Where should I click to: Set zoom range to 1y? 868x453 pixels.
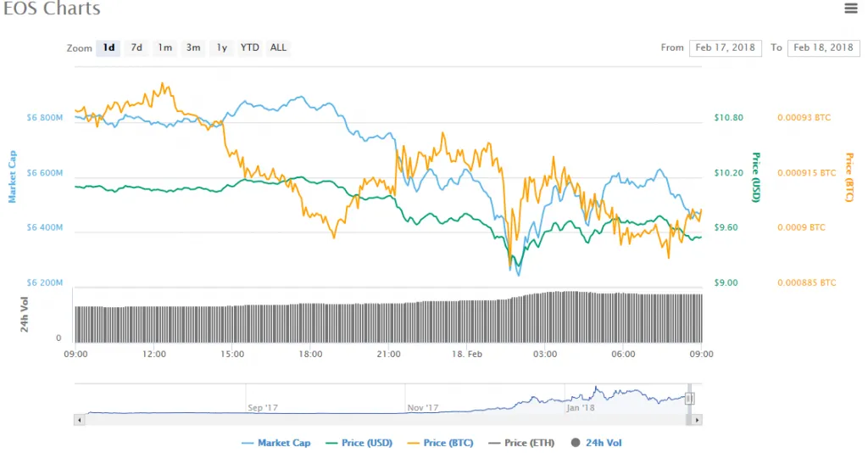pyautogui.click(x=221, y=48)
